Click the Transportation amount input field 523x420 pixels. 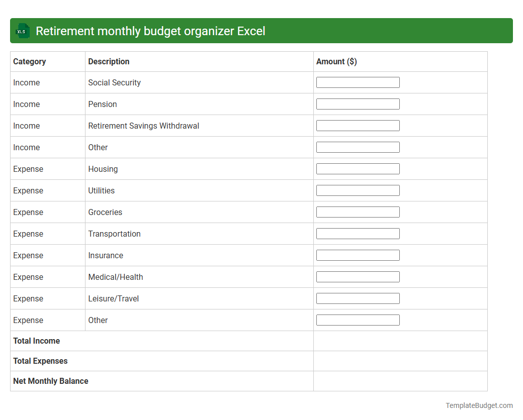358,233
